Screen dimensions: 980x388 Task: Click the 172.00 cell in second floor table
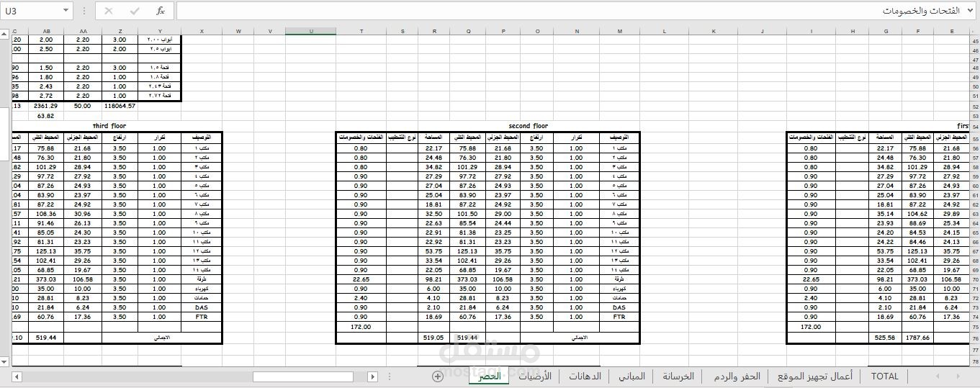[x=361, y=326]
